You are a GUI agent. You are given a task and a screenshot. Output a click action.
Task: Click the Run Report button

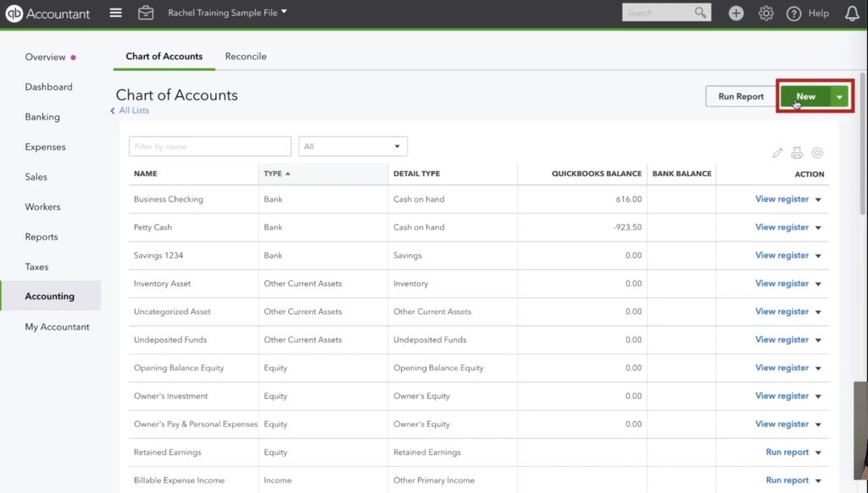pos(741,97)
